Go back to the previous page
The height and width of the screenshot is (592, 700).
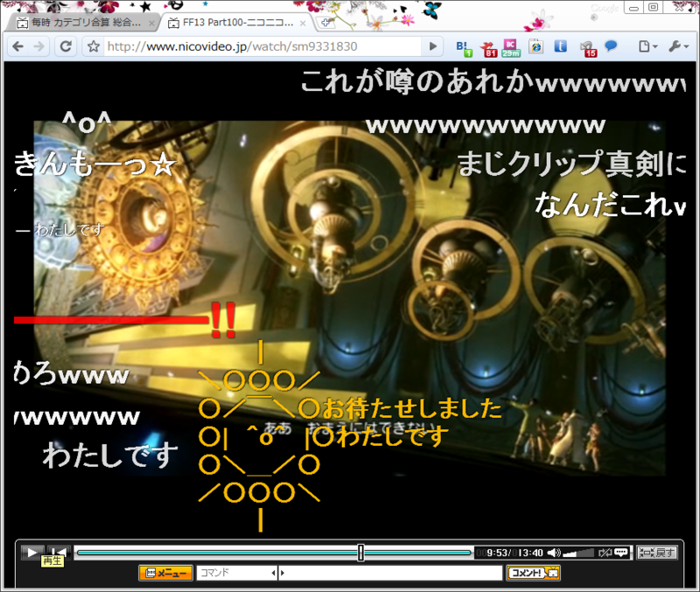click(x=18, y=46)
